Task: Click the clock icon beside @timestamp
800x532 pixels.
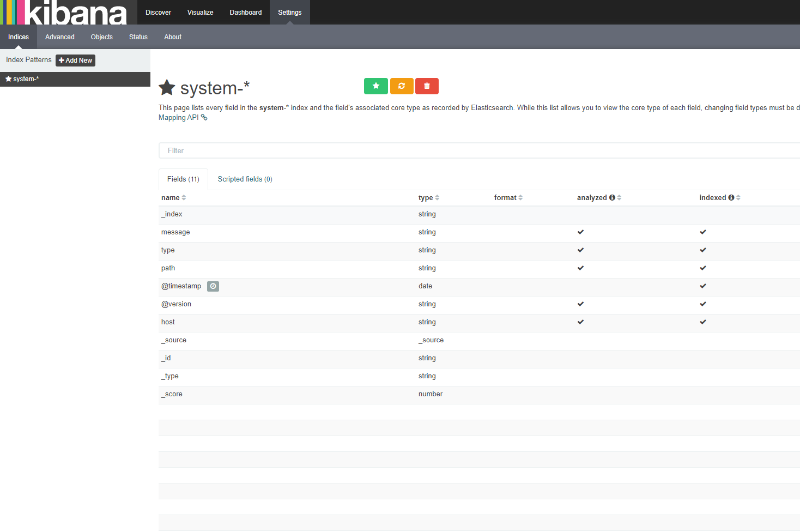Action: [x=213, y=286]
